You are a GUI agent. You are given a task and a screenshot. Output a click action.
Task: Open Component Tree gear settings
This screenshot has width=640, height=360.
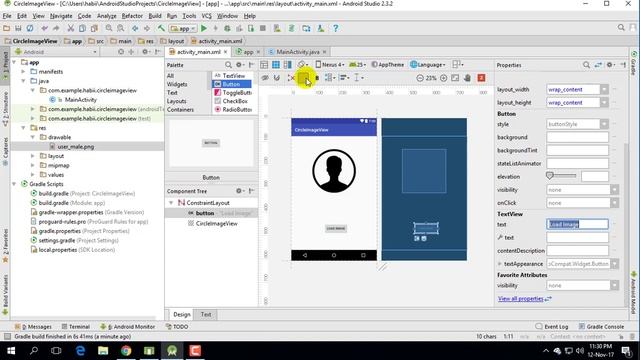pyautogui.click(x=240, y=191)
